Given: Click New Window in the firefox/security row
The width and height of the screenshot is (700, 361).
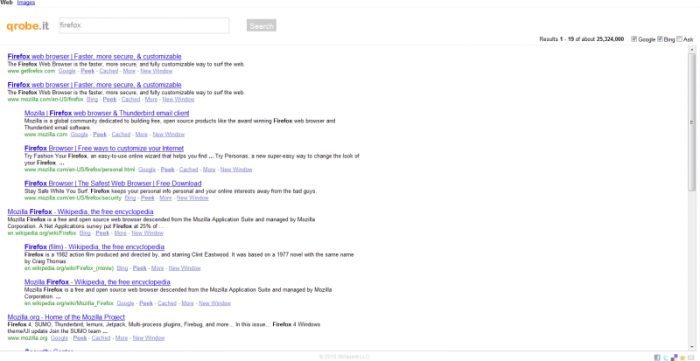Looking at the screenshot, I should (x=192, y=198).
